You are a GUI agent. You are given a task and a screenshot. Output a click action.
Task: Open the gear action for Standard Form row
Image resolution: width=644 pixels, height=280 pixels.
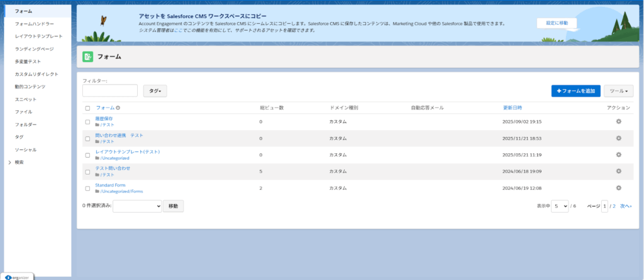(618, 188)
